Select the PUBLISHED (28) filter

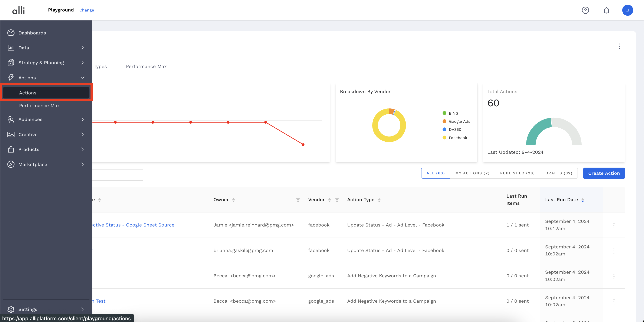coord(517,173)
